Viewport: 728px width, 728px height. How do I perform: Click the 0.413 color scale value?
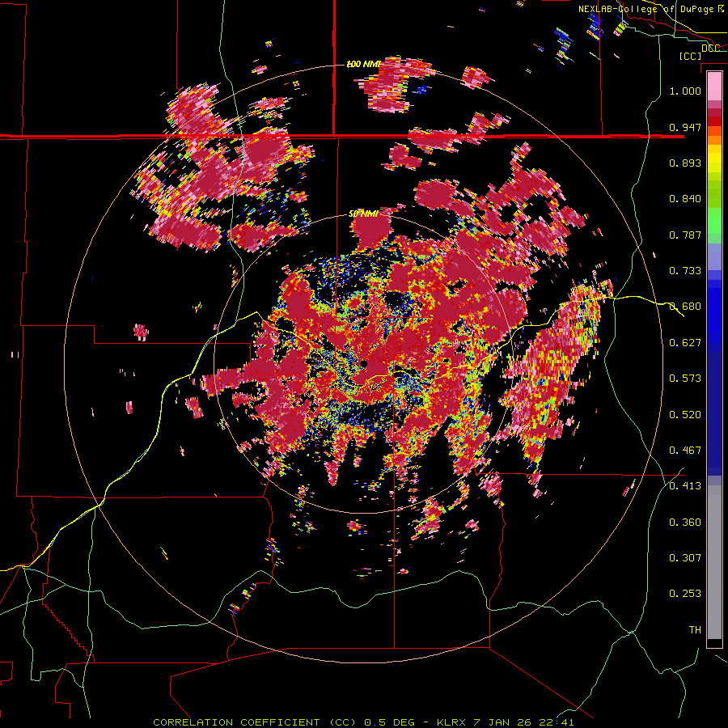(685, 486)
